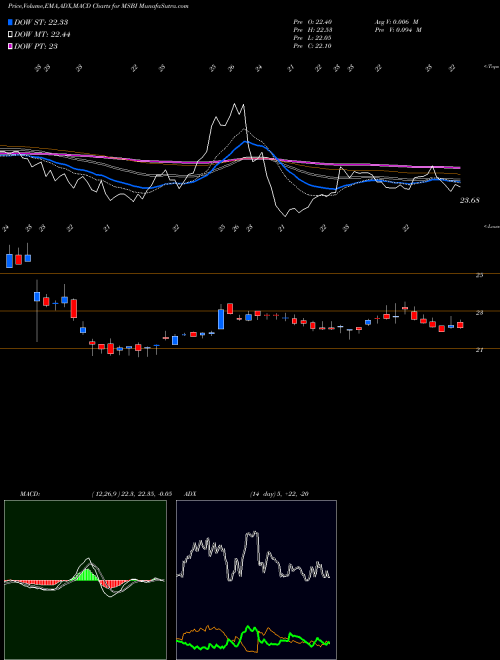Click the ADX indicator chart panel

pos(256,580)
